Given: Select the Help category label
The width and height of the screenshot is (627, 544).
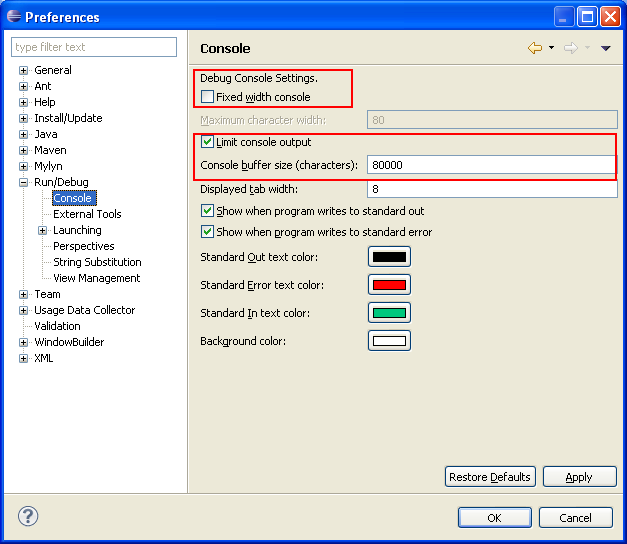Looking at the screenshot, I should click(x=45, y=102).
